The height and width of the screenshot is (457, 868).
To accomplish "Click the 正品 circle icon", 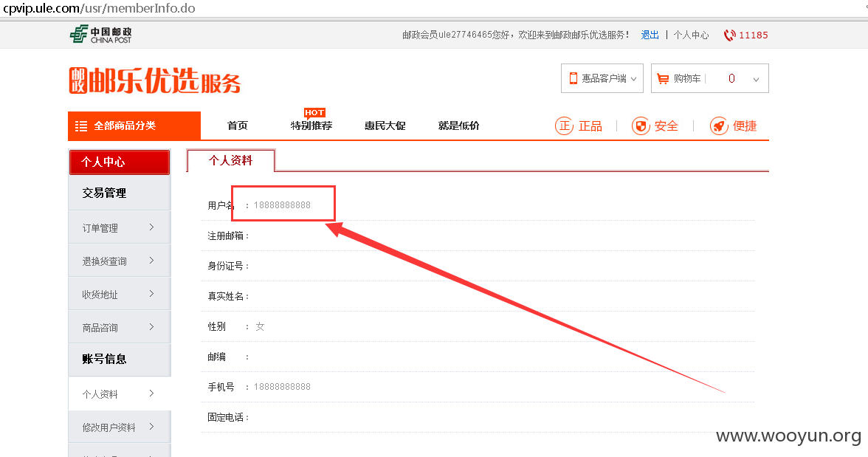I will pyautogui.click(x=564, y=126).
